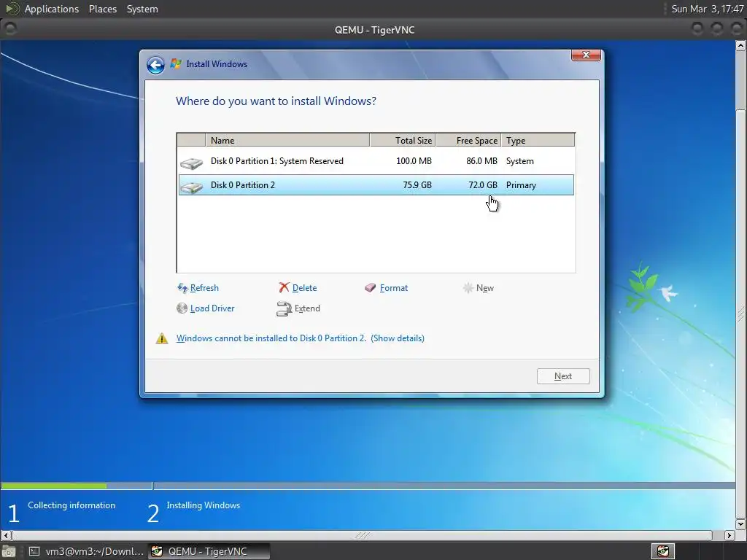747x560 pixels.
Task: Click the clock showing Sun Mar 3, 17:47
Action: coord(707,9)
